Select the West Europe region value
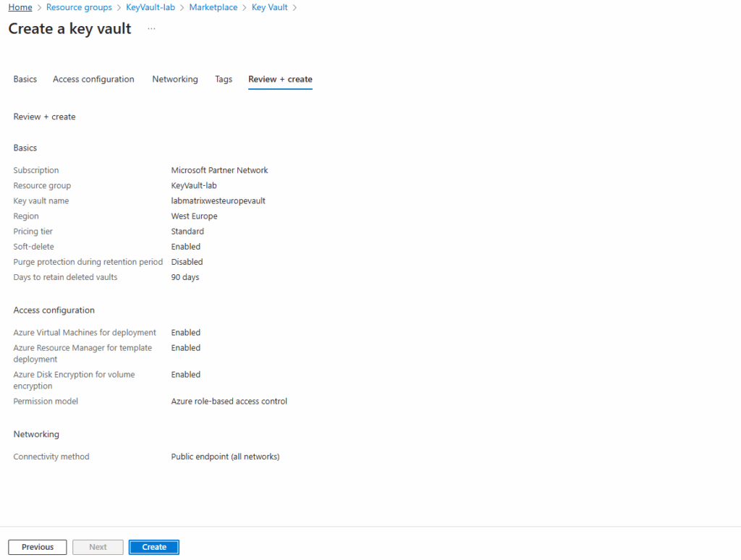 click(x=194, y=216)
